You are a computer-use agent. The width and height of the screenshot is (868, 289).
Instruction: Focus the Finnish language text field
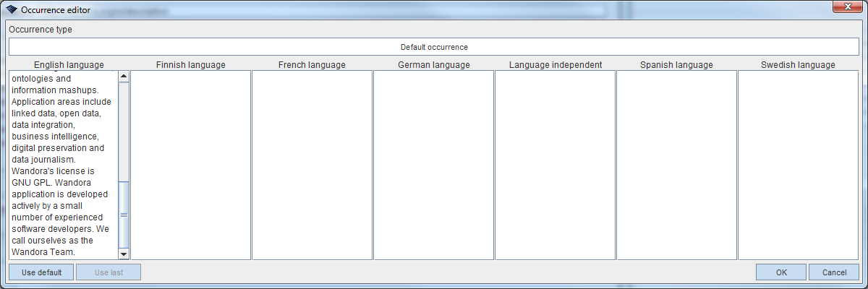[191, 165]
